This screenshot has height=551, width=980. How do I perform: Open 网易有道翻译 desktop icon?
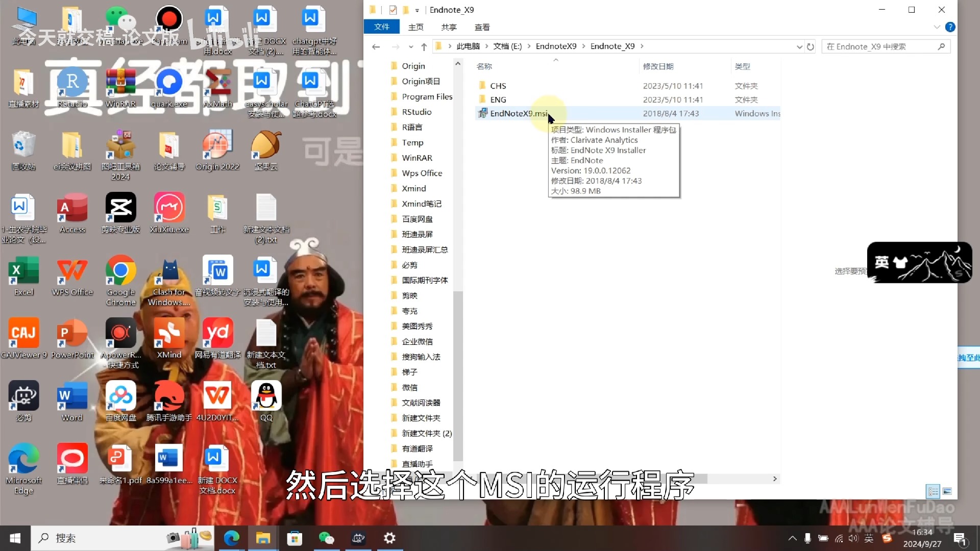[x=218, y=339]
